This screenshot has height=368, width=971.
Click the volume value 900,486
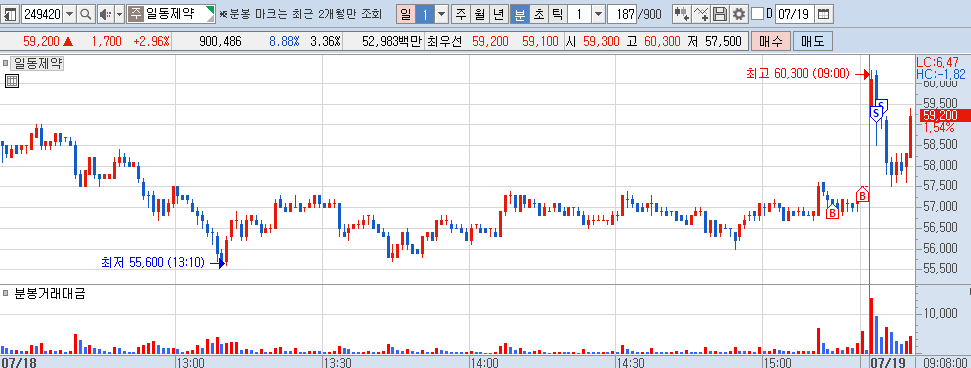pyautogui.click(x=220, y=42)
